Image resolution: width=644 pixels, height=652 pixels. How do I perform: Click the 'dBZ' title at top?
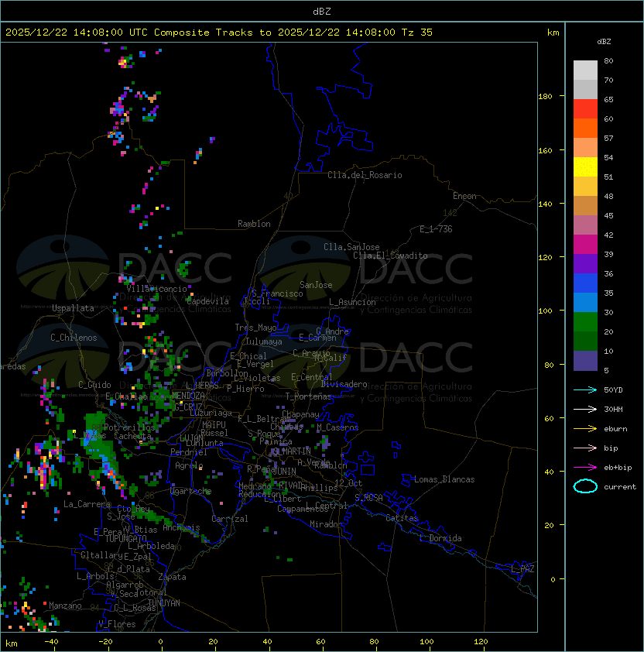(x=322, y=12)
